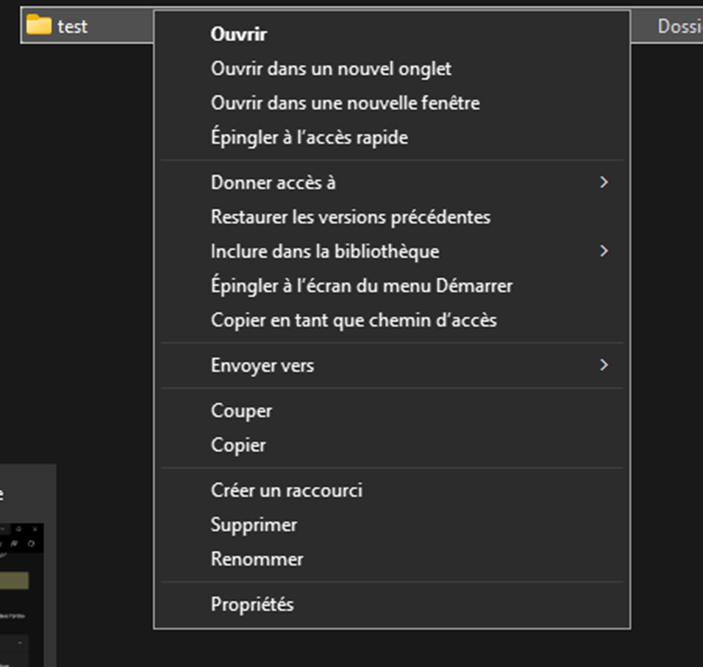Open the Envoyer vers submenu

[392, 365]
